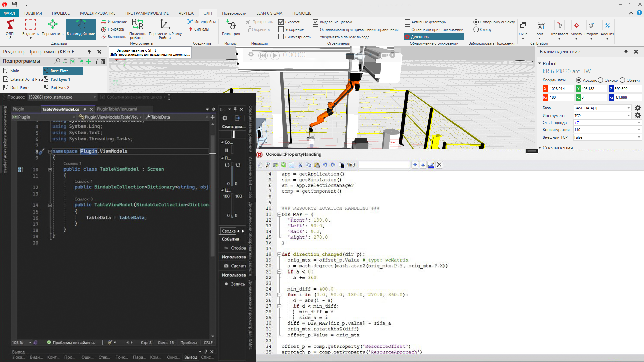Image resolution: width=644 pixels, height=362 pixels.
Task: Toggle the Скорость checkbox
Action: pyautogui.click(x=281, y=22)
